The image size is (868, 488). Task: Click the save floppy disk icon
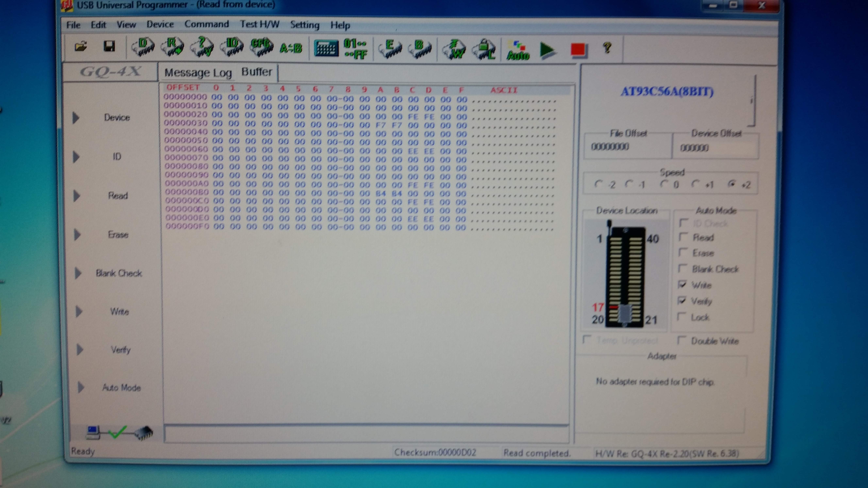109,46
